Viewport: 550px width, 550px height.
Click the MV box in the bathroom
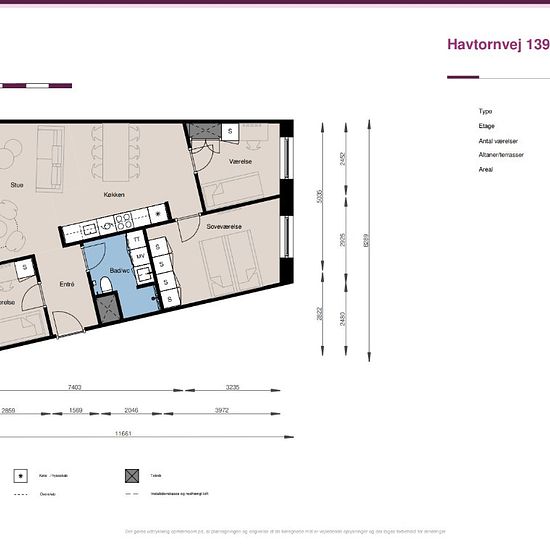click(140, 256)
